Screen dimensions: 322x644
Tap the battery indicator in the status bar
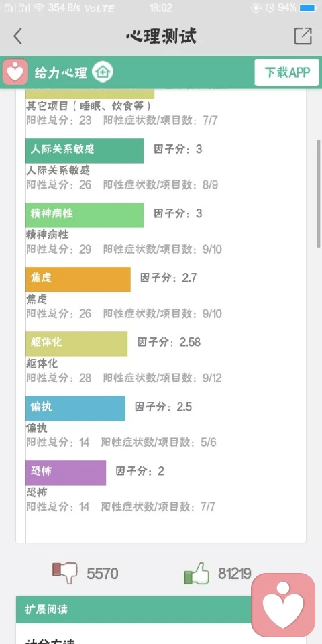click(308, 7)
